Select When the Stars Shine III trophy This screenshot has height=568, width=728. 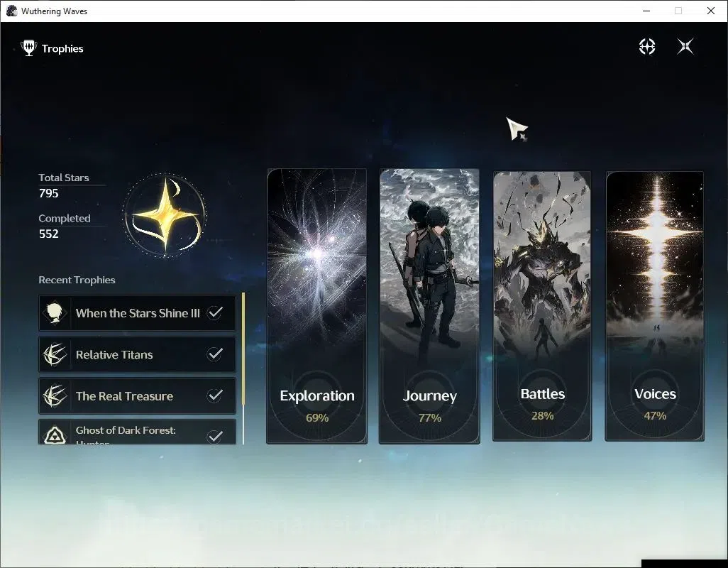point(137,313)
